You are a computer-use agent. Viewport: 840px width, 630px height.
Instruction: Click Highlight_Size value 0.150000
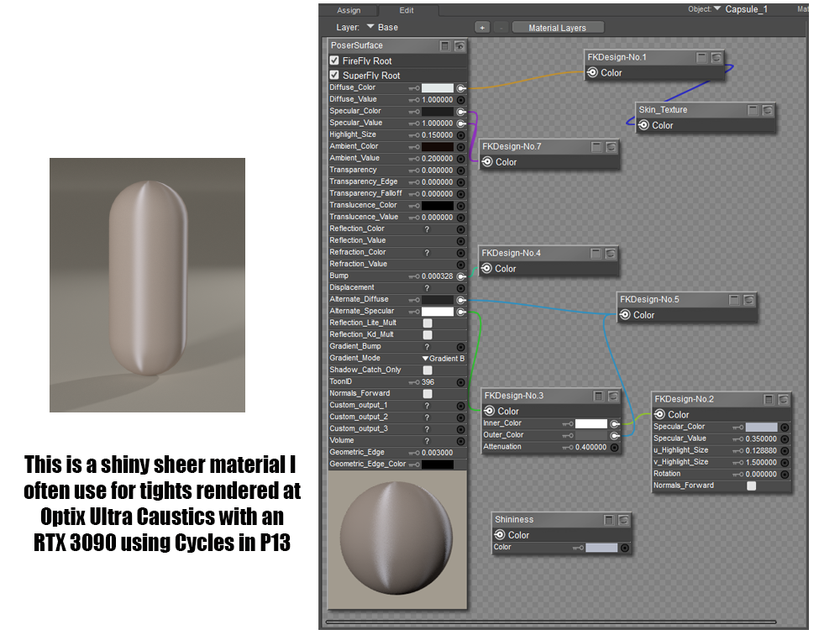click(x=437, y=135)
